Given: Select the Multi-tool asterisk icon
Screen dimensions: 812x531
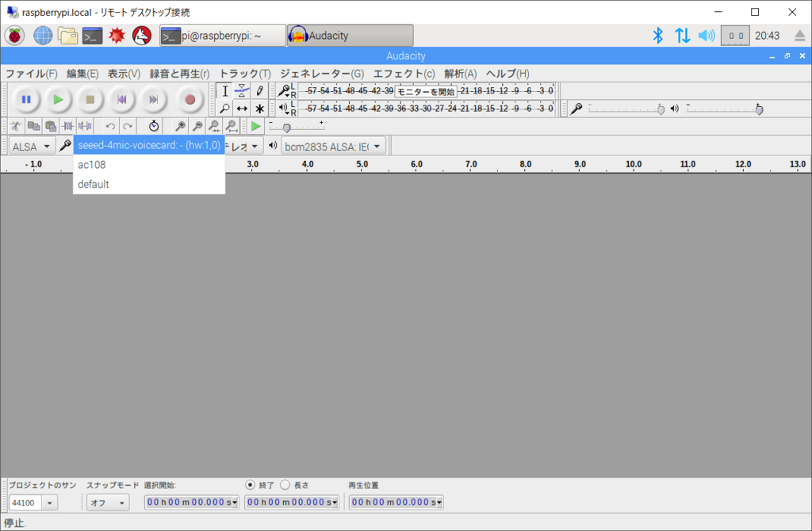Looking at the screenshot, I should pos(259,109).
